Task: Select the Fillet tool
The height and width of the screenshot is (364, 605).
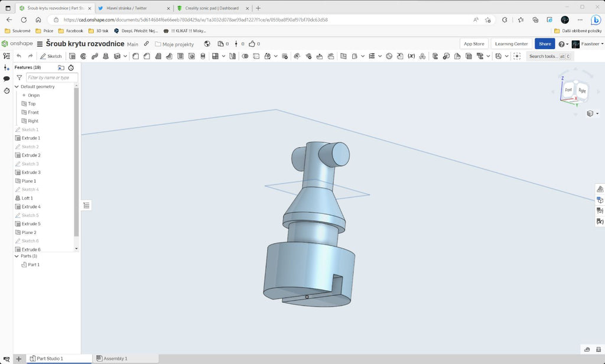Action: 135,56
